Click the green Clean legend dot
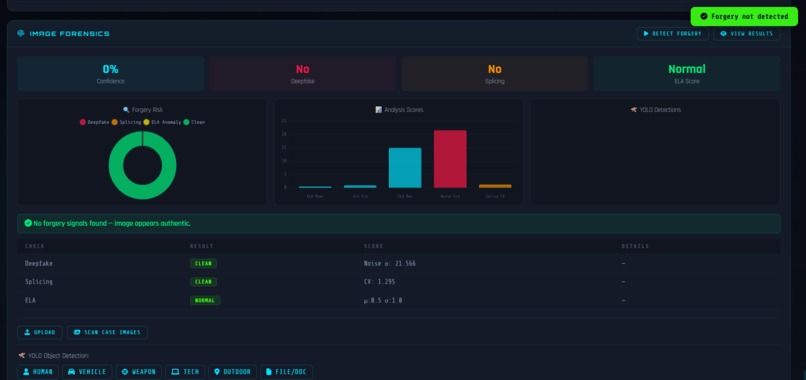 tap(186, 122)
